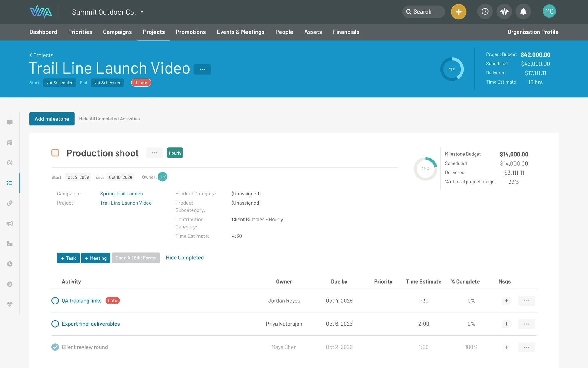Open the megaphone icon in sidebar
The height and width of the screenshot is (368, 588).
tap(10, 223)
